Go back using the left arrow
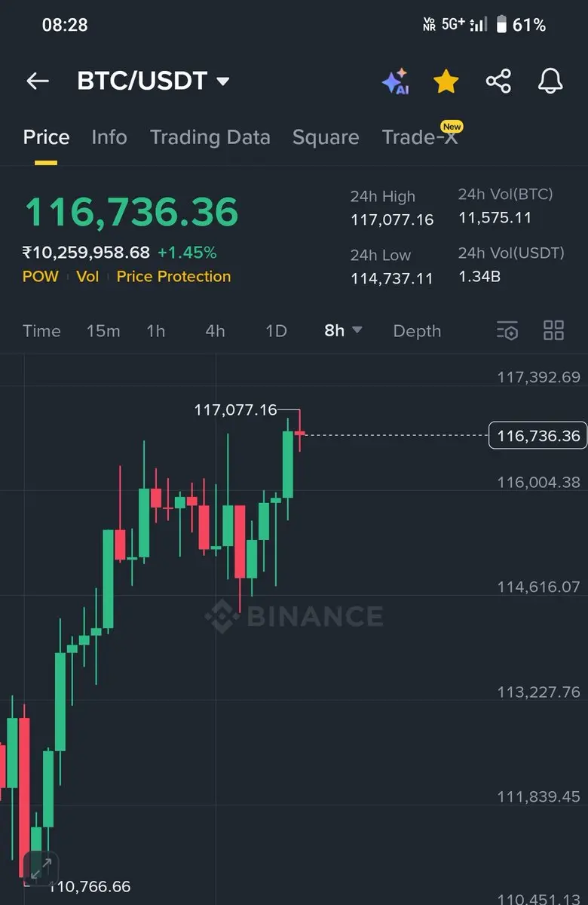588x905 pixels. [x=37, y=81]
